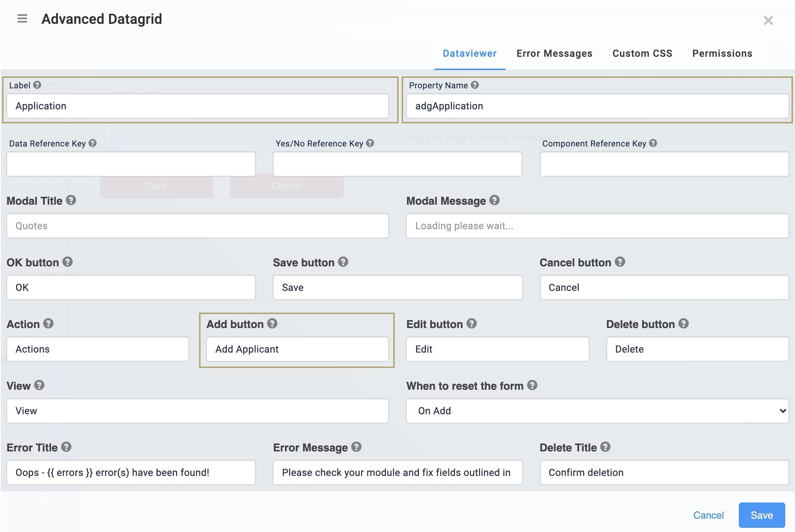This screenshot has height=532, width=795.
Task: Click the Modal Title help icon
Action: [x=71, y=200]
